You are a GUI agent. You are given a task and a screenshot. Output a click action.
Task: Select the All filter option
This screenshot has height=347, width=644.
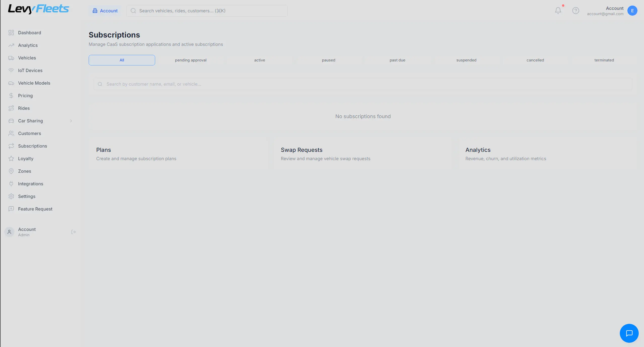pyautogui.click(x=122, y=60)
